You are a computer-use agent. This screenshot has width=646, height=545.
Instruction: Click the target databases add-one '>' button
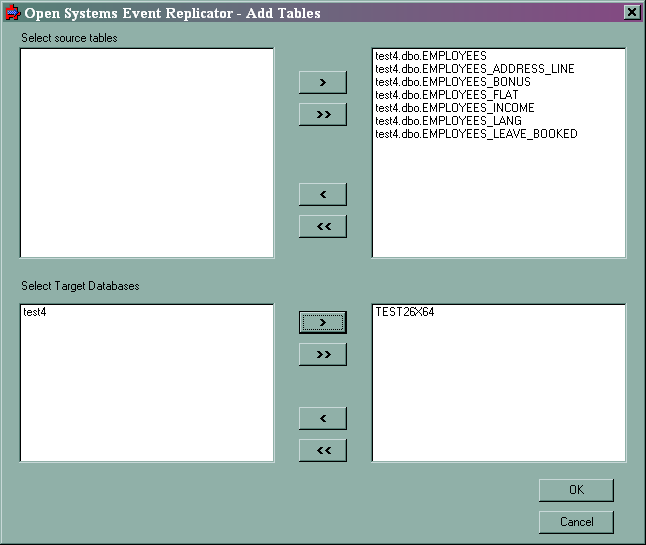[323, 323]
